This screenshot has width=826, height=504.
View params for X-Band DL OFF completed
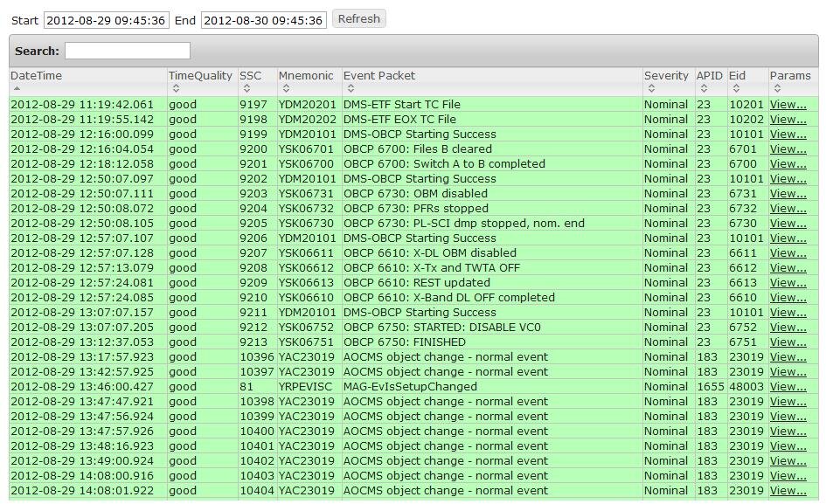pos(788,298)
